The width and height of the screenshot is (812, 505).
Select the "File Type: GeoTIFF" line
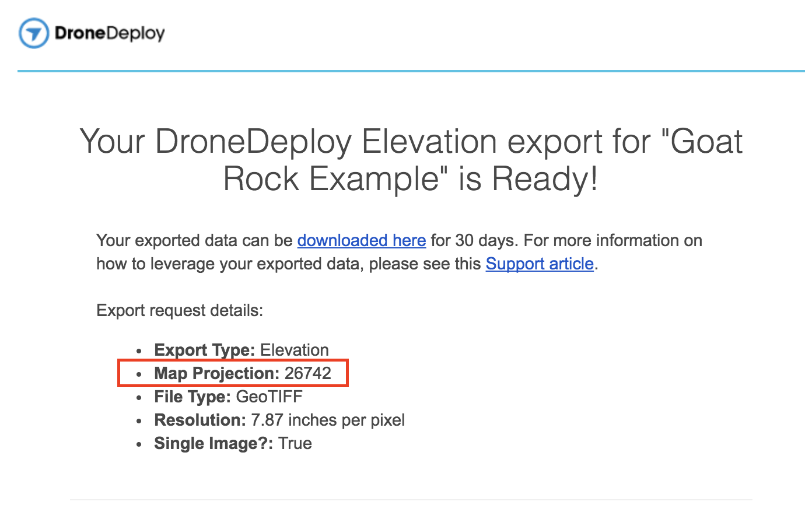point(228,397)
